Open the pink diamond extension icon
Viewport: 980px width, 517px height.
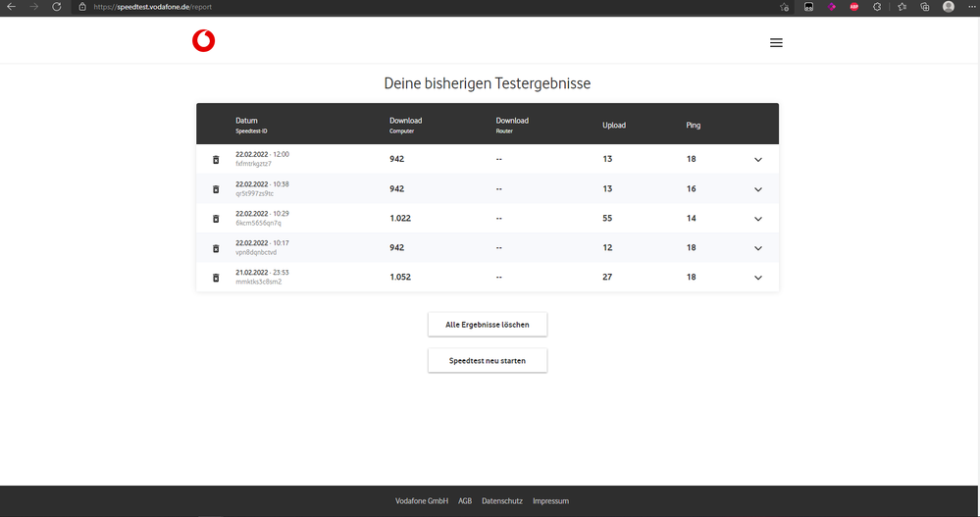[831, 7]
